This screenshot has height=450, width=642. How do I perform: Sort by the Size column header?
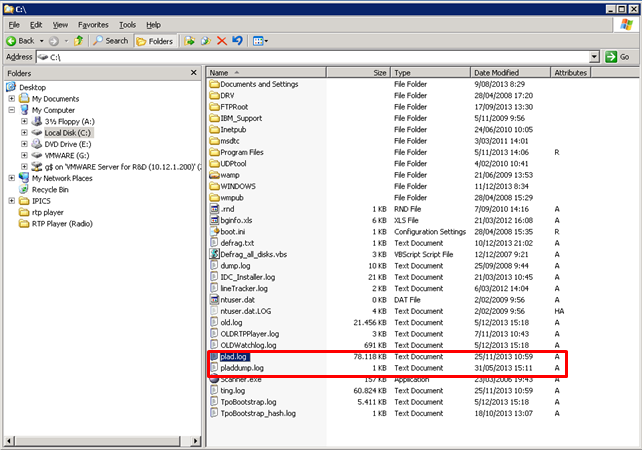coord(358,73)
